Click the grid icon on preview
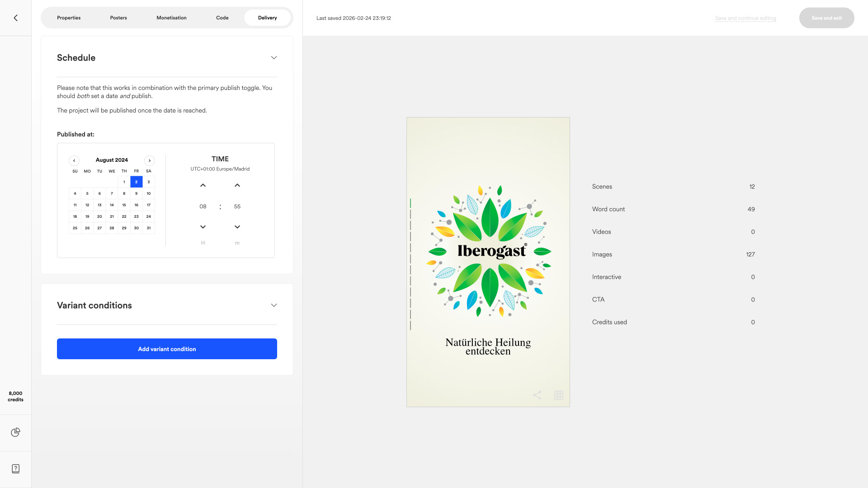 (x=559, y=395)
